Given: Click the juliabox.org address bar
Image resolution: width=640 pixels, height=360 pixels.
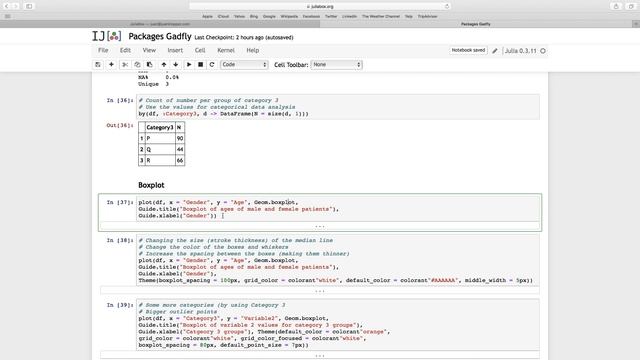Looking at the screenshot, I should [x=320, y=6].
